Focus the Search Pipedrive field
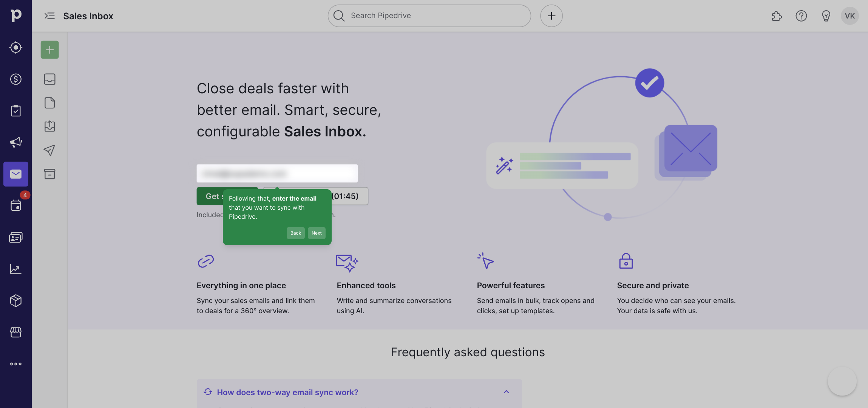 click(429, 16)
